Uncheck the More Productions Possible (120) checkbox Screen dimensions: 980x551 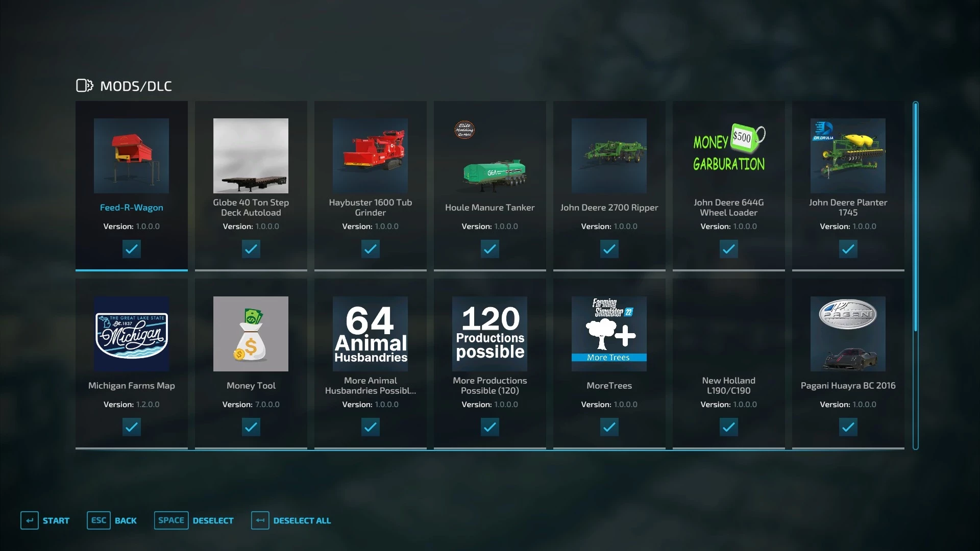coord(489,427)
